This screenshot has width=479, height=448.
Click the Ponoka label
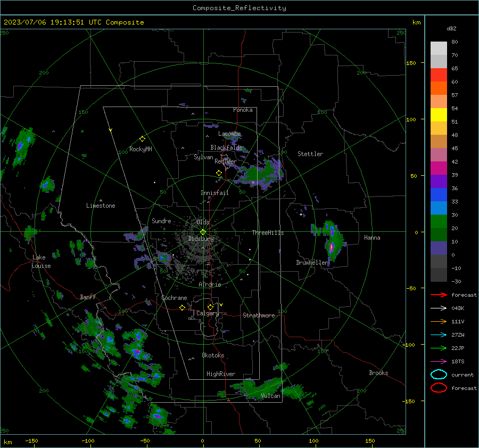click(243, 110)
